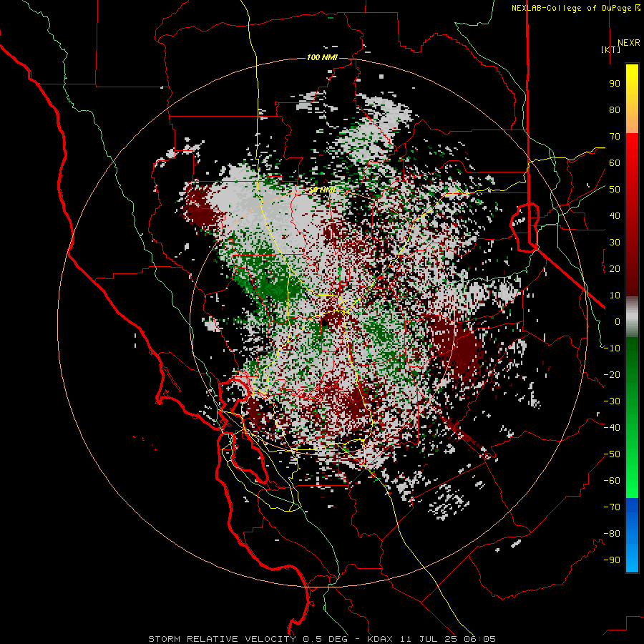Image resolution: width=644 pixels, height=644 pixels.
Task: Click the 40 knot scale label
Action: click(615, 215)
